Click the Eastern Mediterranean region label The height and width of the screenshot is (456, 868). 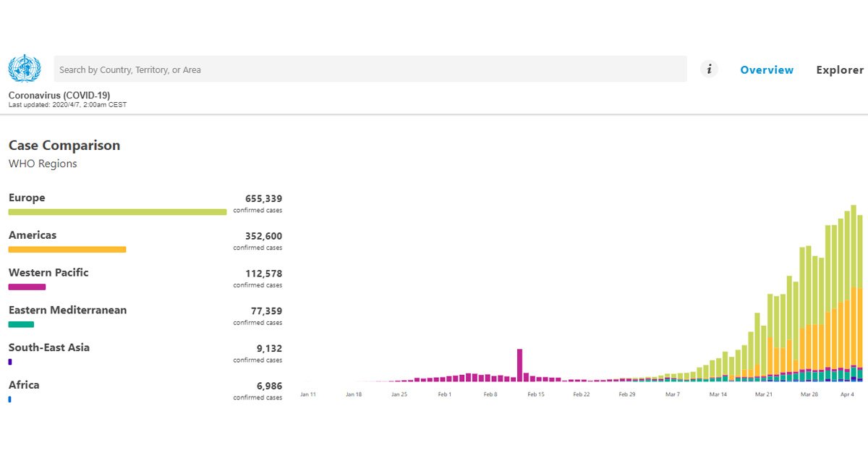point(67,311)
